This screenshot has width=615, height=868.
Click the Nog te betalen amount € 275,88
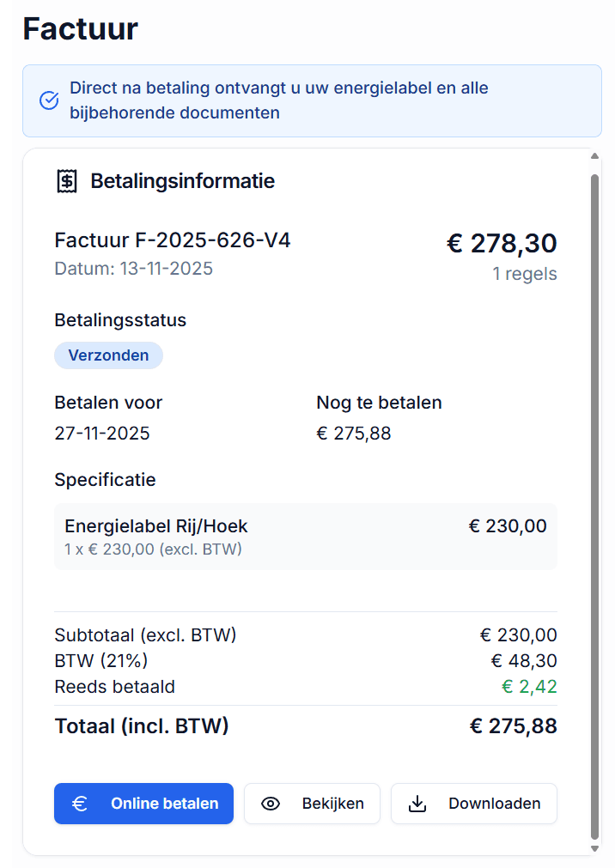(x=353, y=433)
